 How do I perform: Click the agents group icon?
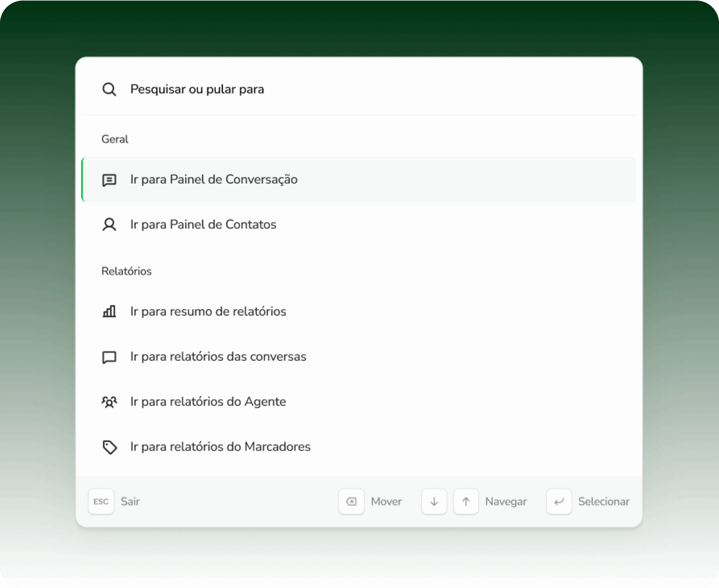point(109,402)
